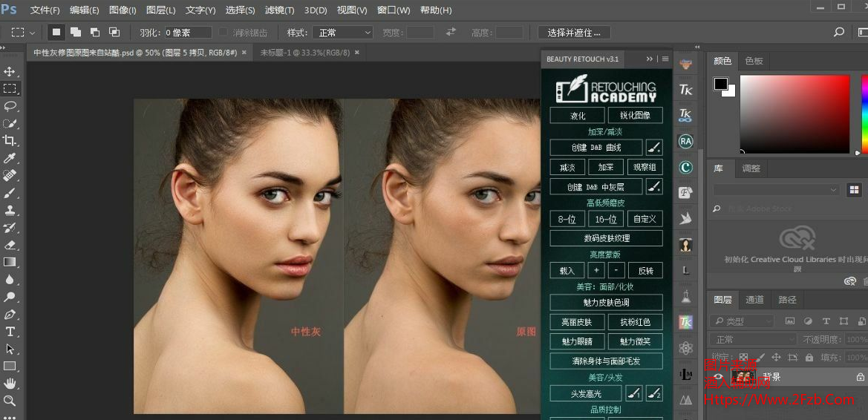The image size is (868, 420).
Task: Toggle visibility of 背景 layer
Action: pyautogui.click(x=718, y=378)
